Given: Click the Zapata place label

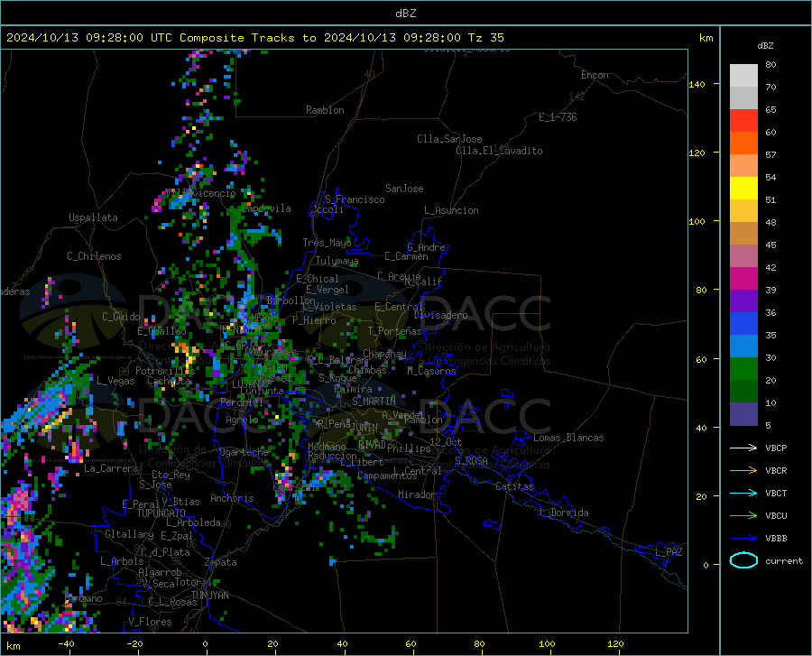Looking at the screenshot, I should click(221, 562).
